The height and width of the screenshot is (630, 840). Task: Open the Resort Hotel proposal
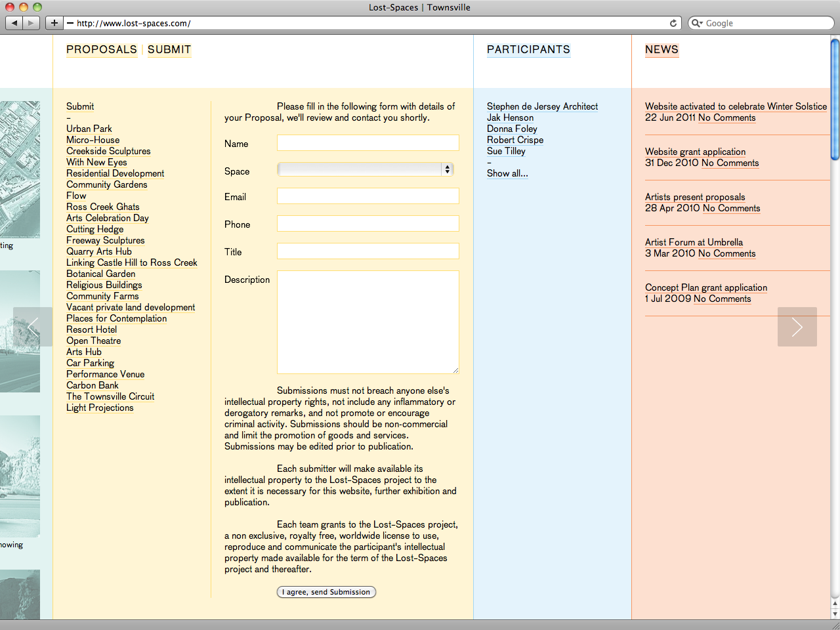point(92,329)
